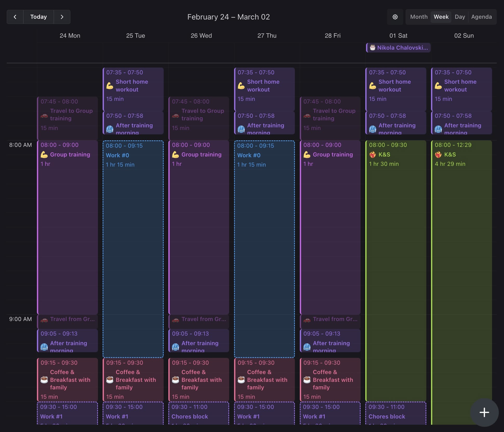
Task: Open Nikola Chalovski birthday event
Action: [398, 48]
